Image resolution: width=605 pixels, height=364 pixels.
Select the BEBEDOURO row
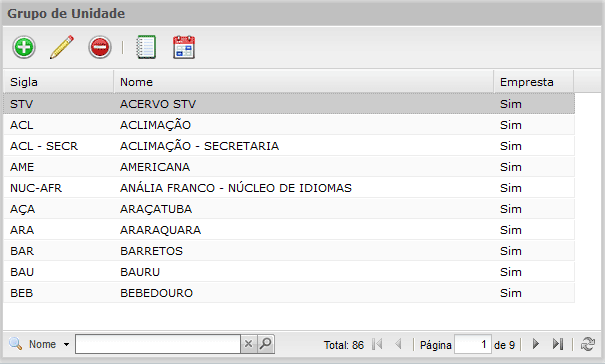[x=289, y=293]
